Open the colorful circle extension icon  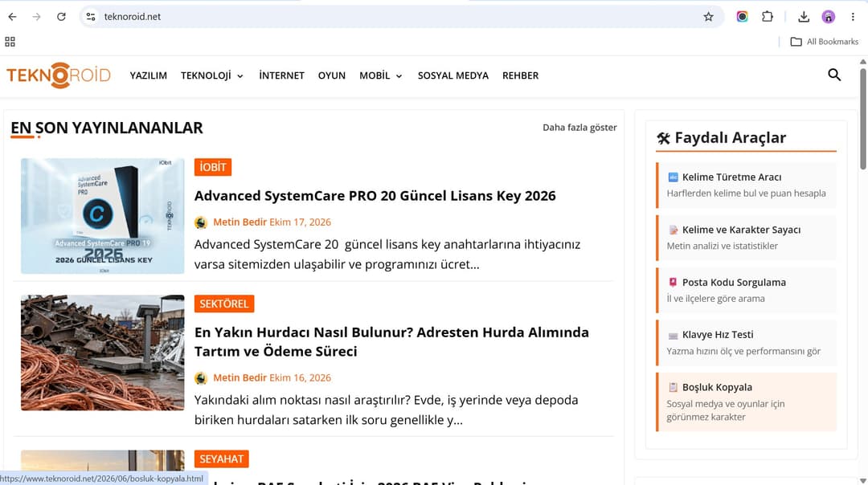pos(743,17)
